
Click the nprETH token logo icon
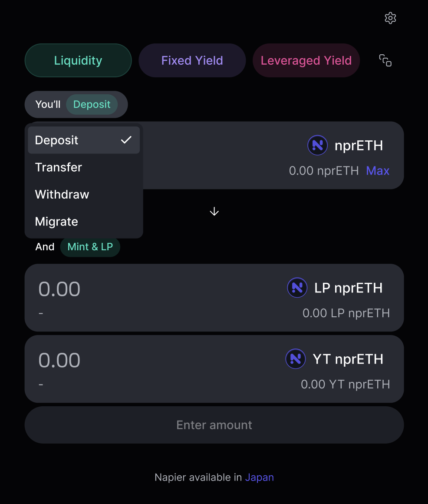[317, 145]
